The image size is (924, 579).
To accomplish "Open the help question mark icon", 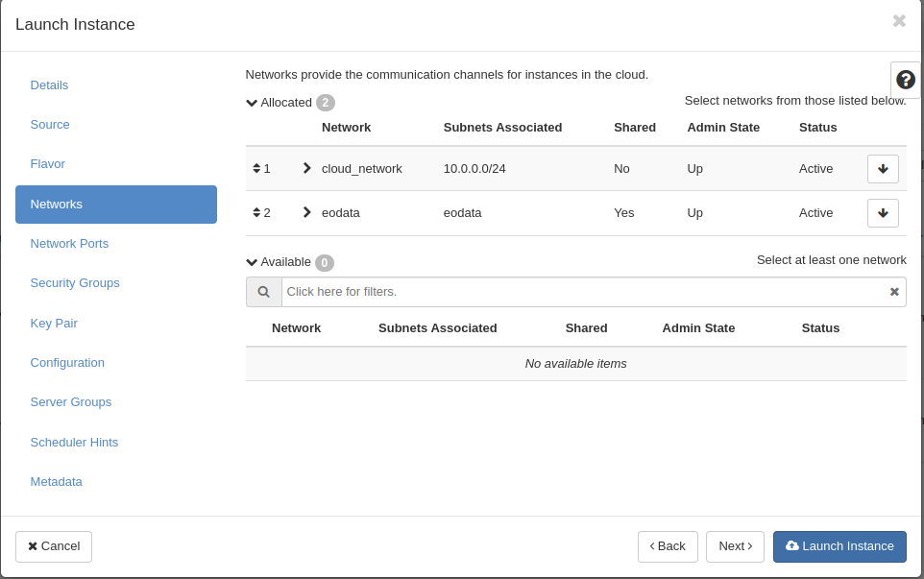I will [905, 80].
